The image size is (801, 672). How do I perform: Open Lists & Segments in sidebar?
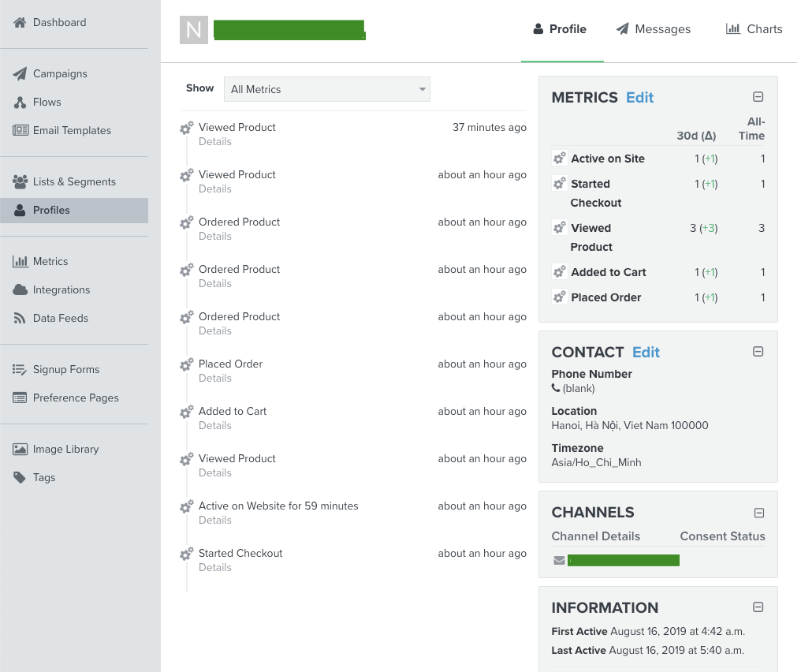point(75,181)
